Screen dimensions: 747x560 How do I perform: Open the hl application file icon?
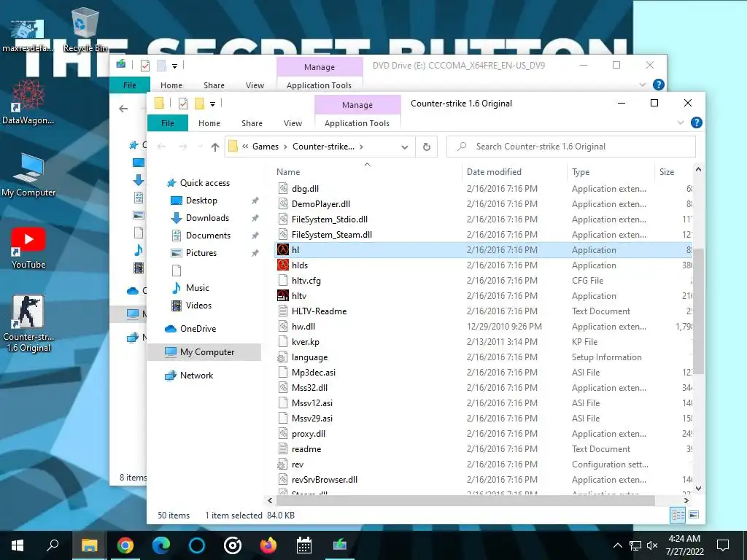coord(283,249)
